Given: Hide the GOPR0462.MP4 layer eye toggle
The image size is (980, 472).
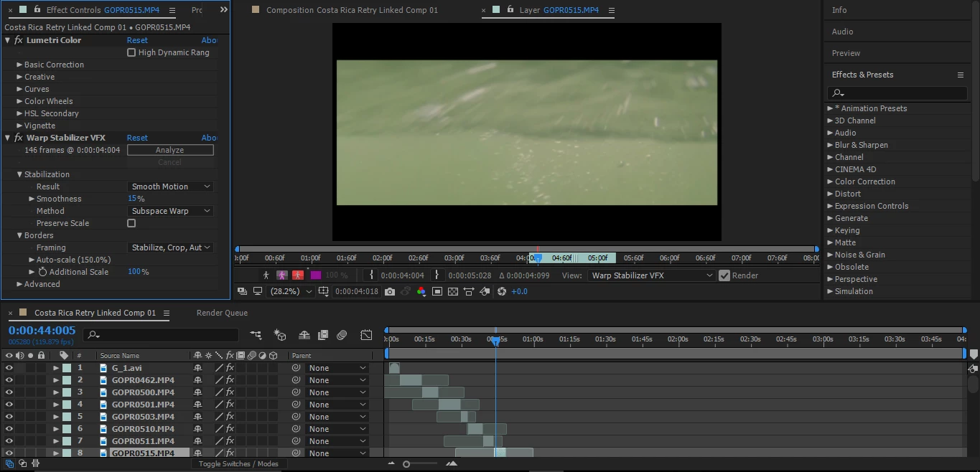Looking at the screenshot, I should click(x=9, y=380).
